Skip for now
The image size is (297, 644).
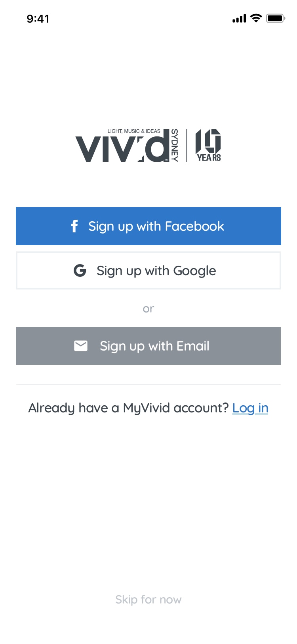(148, 600)
